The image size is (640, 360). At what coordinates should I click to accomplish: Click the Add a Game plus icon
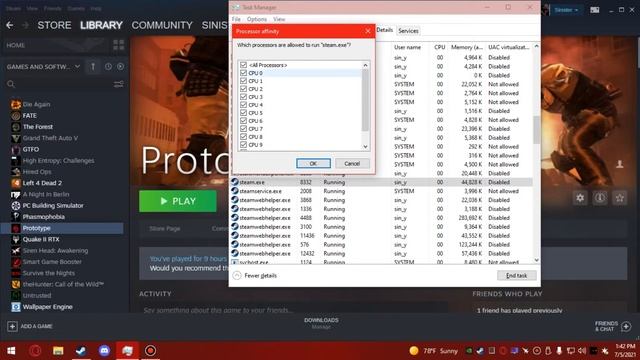coord(12,326)
